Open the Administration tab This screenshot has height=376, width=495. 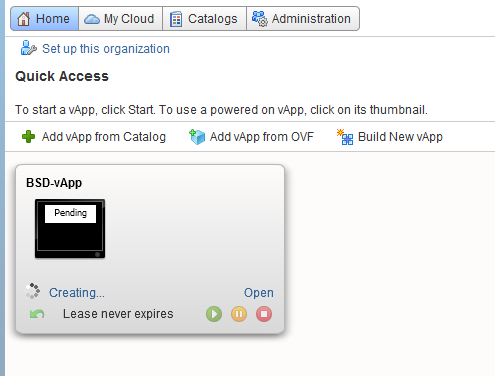point(303,19)
